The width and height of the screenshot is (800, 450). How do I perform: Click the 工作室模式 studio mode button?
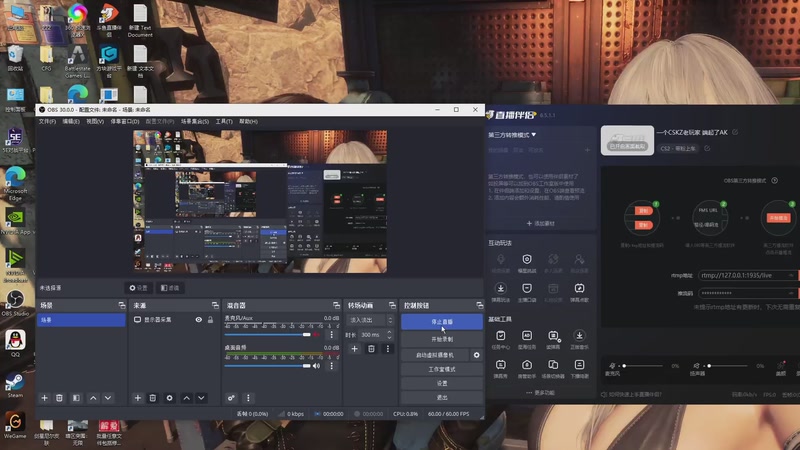442,369
